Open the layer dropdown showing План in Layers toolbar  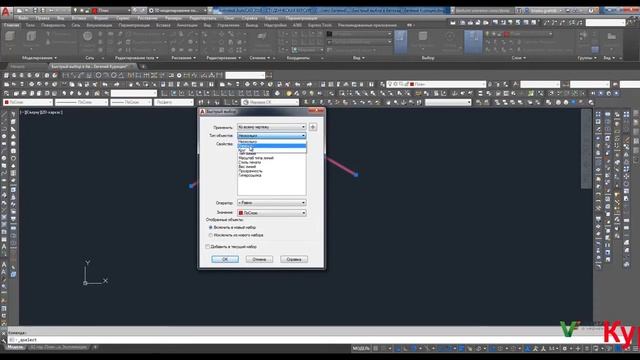point(436,84)
